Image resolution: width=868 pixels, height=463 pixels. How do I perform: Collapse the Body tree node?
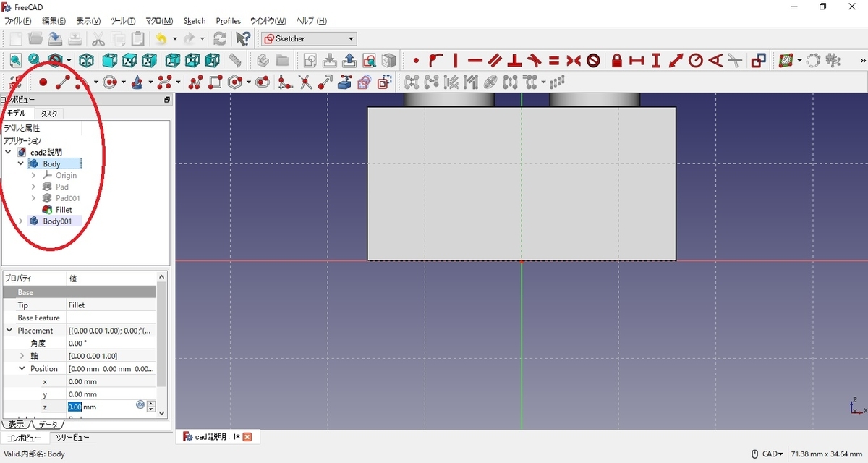[x=20, y=163]
